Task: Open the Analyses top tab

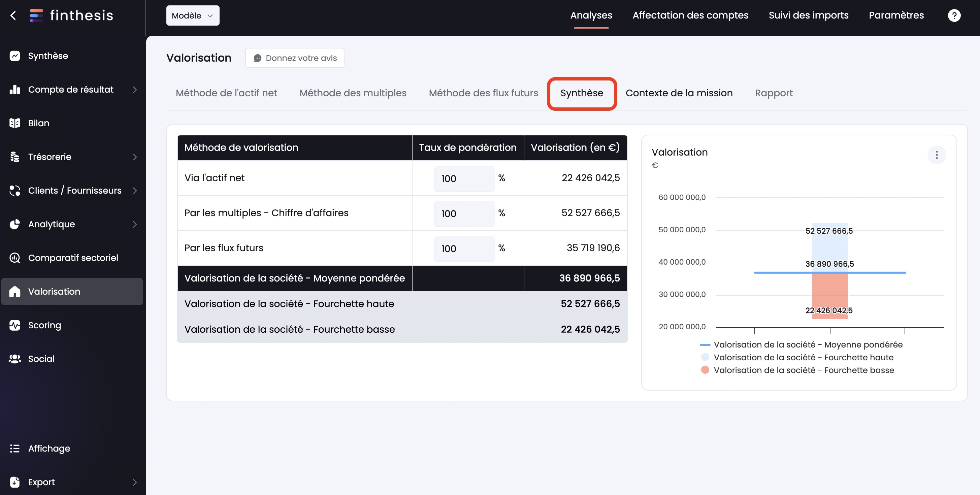Action: click(x=591, y=15)
